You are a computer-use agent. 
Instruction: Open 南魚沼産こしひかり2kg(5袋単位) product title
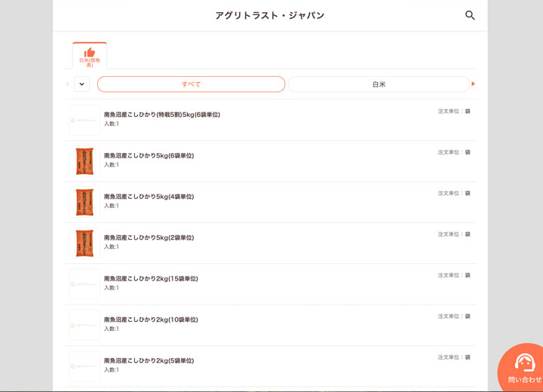pos(149,361)
